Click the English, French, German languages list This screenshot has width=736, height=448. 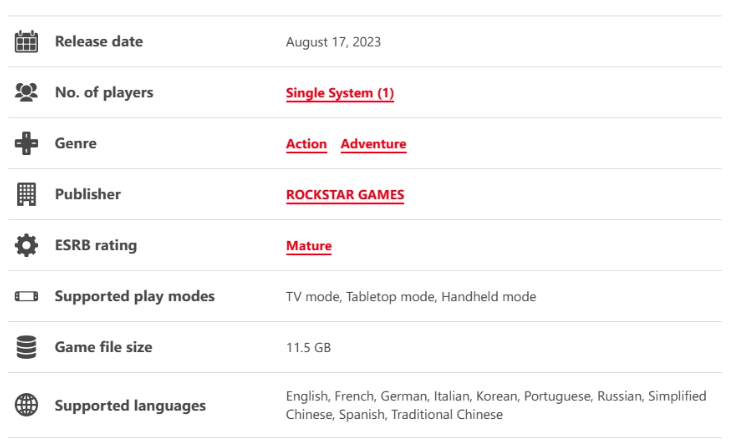click(x=496, y=405)
